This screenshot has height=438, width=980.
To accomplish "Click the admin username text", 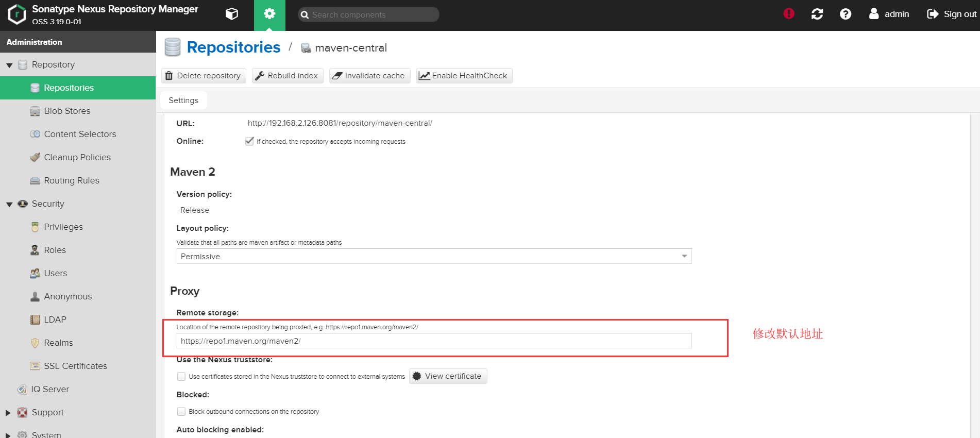I will pos(897,14).
